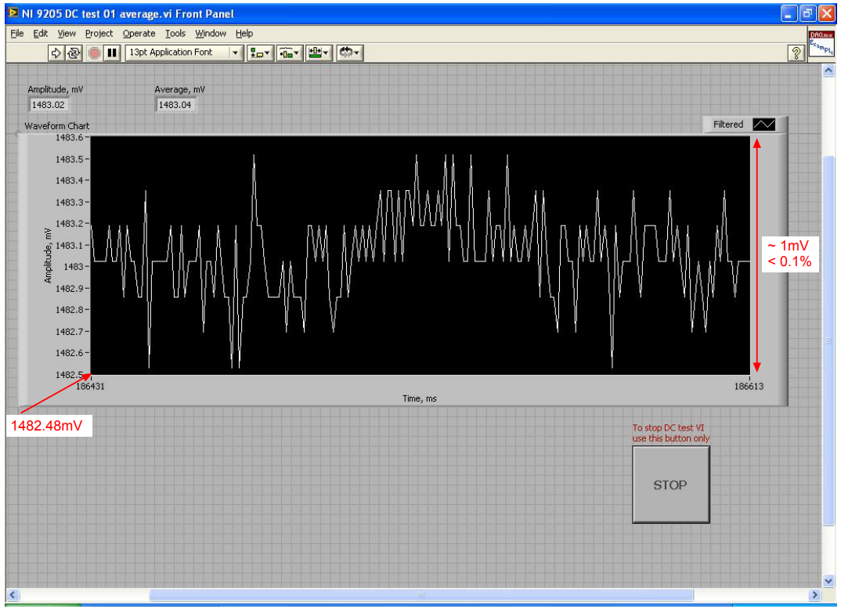
Task: Click the Abort Execution red icon
Action: click(x=92, y=52)
